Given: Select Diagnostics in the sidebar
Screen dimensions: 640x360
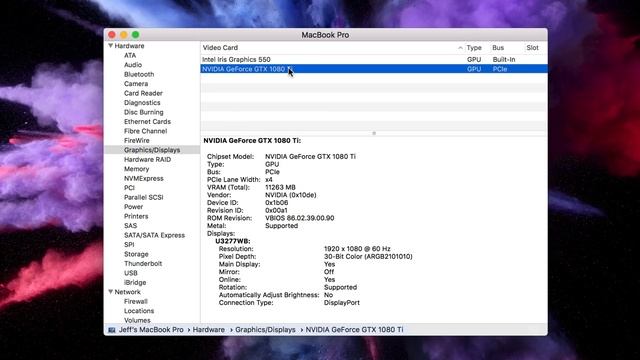Looking at the screenshot, I should coord(142,103).
